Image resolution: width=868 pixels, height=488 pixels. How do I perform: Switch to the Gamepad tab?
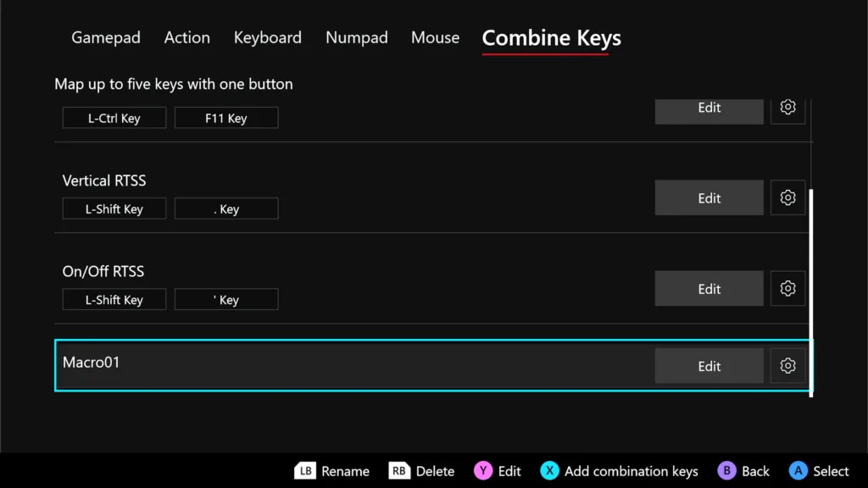[105, 37]
